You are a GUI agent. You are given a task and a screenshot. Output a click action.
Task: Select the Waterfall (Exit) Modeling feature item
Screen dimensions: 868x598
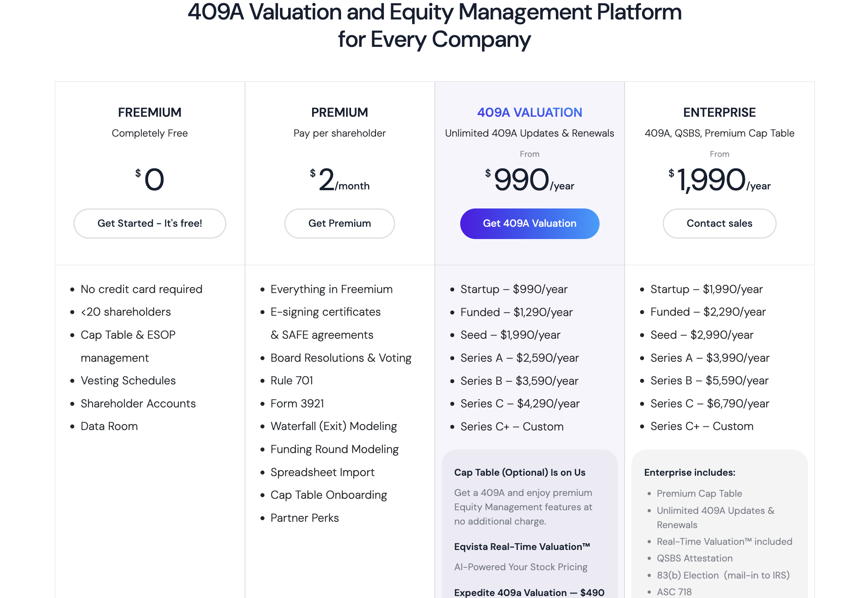pos(334,426)
